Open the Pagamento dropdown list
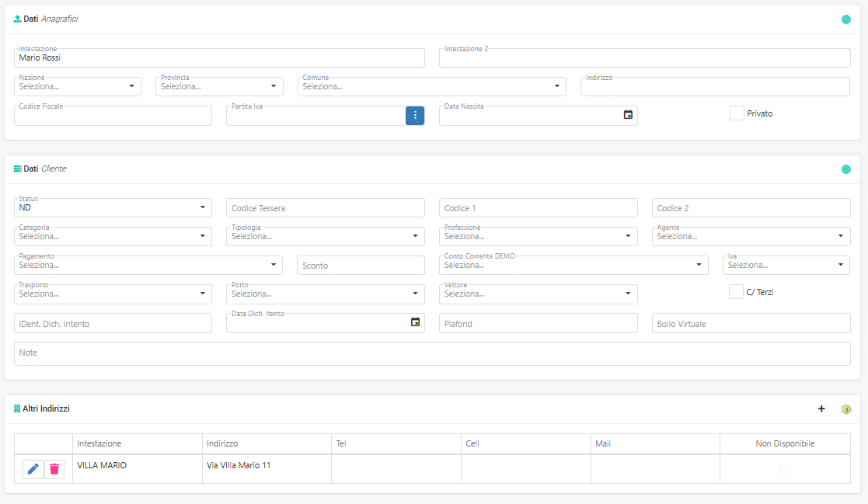The width and height of the screenshot is (868, 504). pyautogui.click(x=148, y=265)
